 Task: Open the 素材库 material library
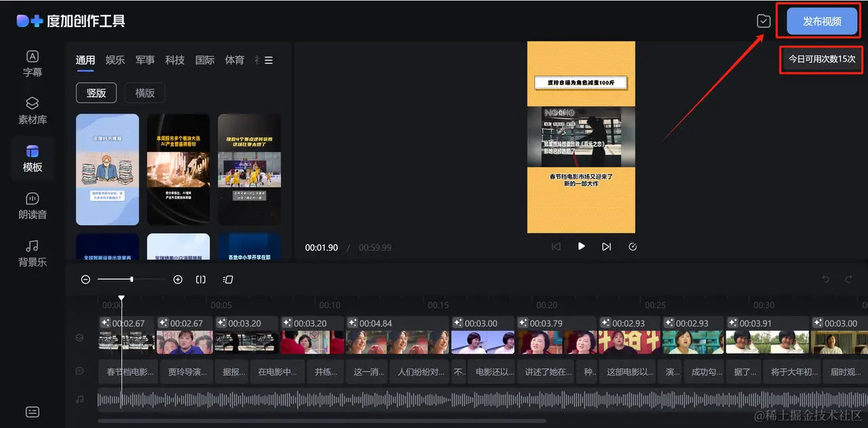[x=32, y=111]
